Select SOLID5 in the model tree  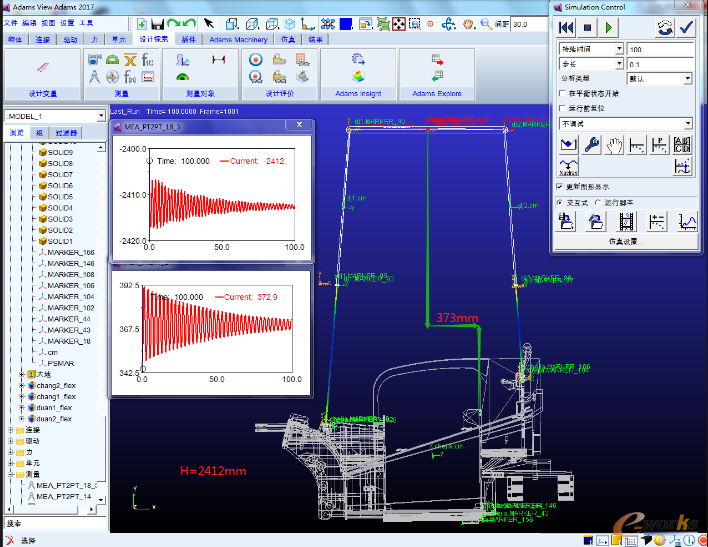pos(60,197)
